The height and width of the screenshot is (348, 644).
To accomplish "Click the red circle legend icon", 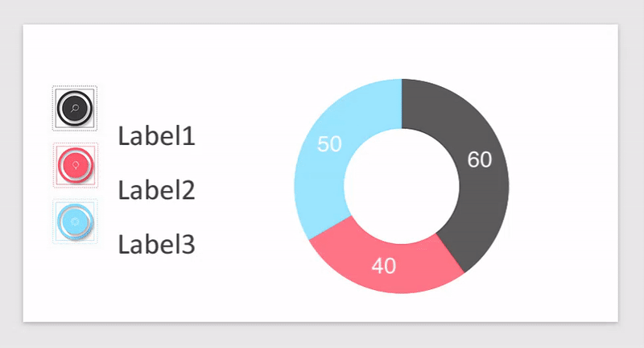I will (75, 165).
